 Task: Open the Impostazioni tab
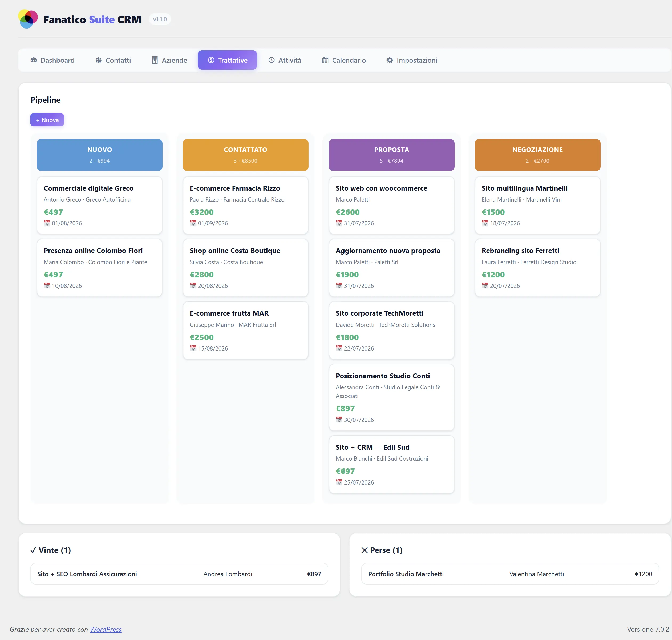[412, 60]
